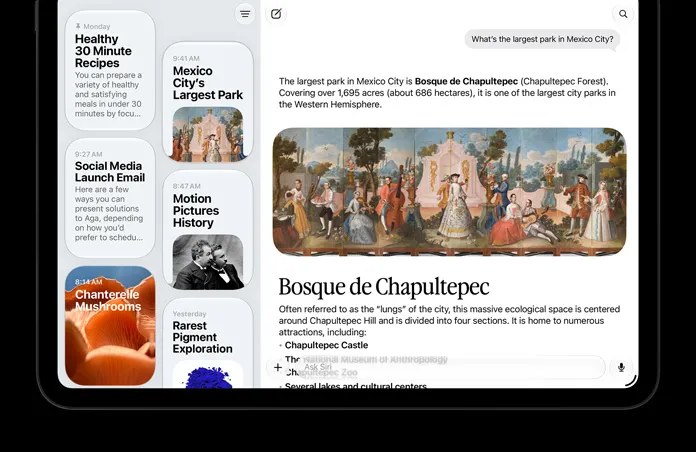Click the blue pigment thumbnail
Screen dimensions: 696x452
point(208,374)
